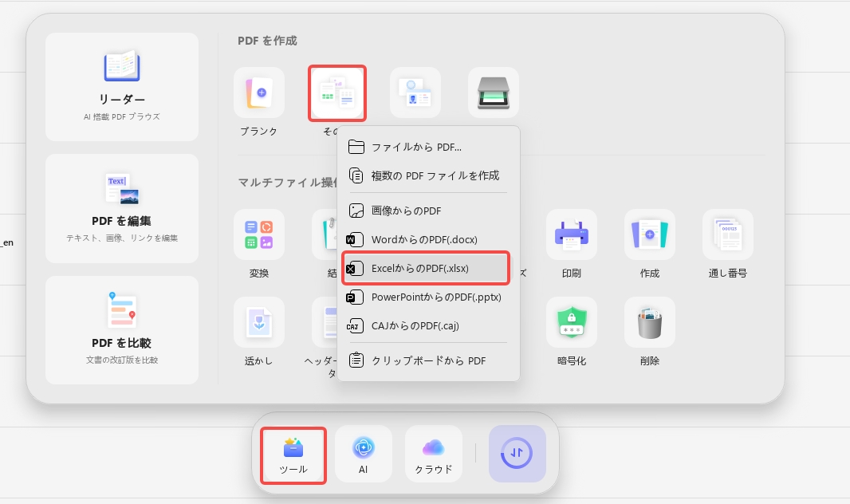Viewport: 850px width, 504px height.
Task: Select CAJからのPDF(.caj) entry
Action: click(428, 325)
